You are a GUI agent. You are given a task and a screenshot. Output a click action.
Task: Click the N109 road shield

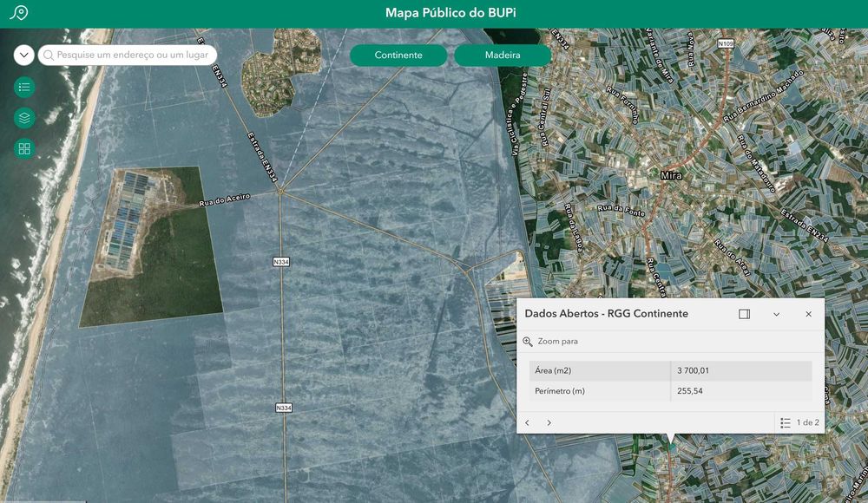pyautogui.click(x=725, y=43)
